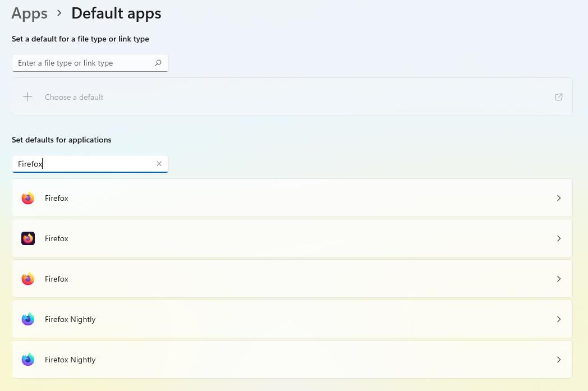Click the magnifier icon in the file type search box
This screenshot has height=391, width=588.
tap(158, 63)
